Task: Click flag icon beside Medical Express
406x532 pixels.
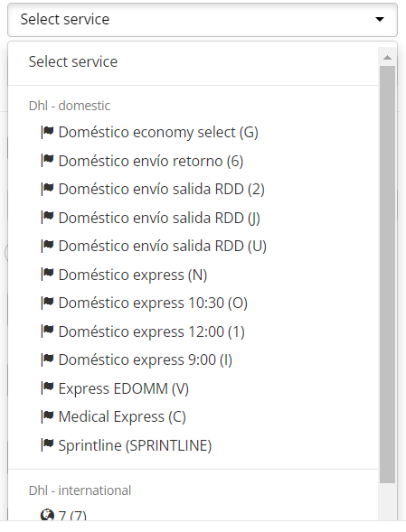Action: [x=47, y=416]
